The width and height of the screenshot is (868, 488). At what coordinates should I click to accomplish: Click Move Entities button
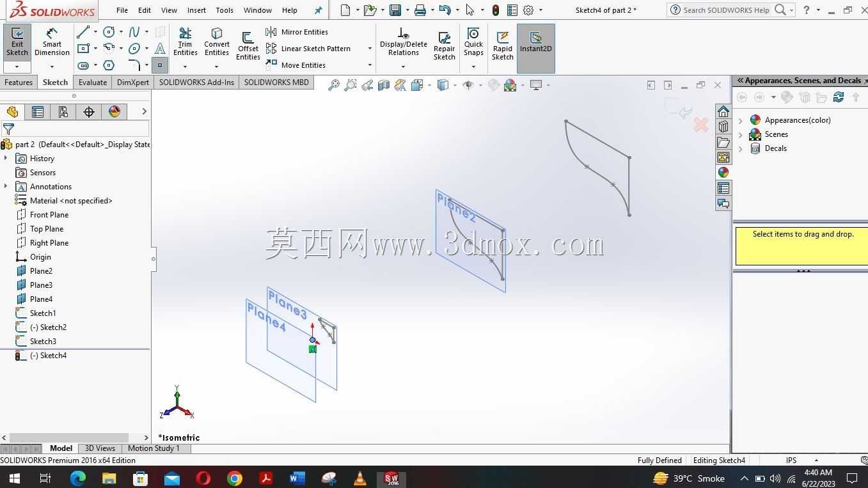pyautogui.click(x=296, y=65)
